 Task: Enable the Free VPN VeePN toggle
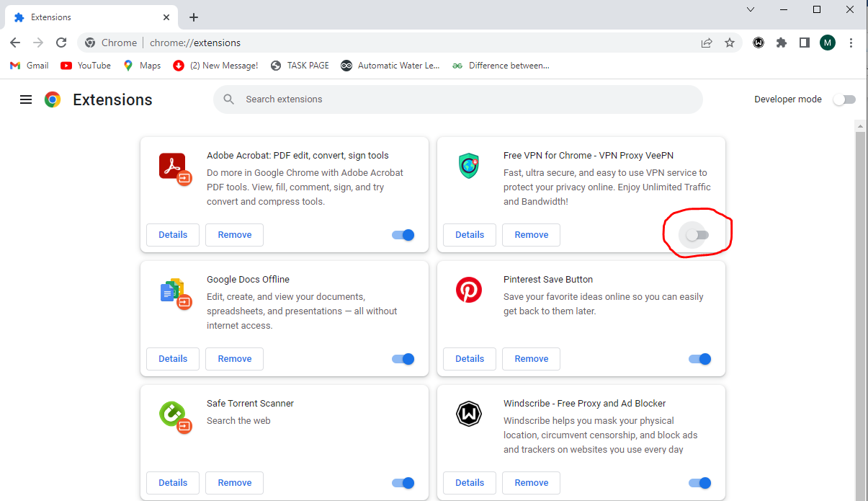click(697, 235)
